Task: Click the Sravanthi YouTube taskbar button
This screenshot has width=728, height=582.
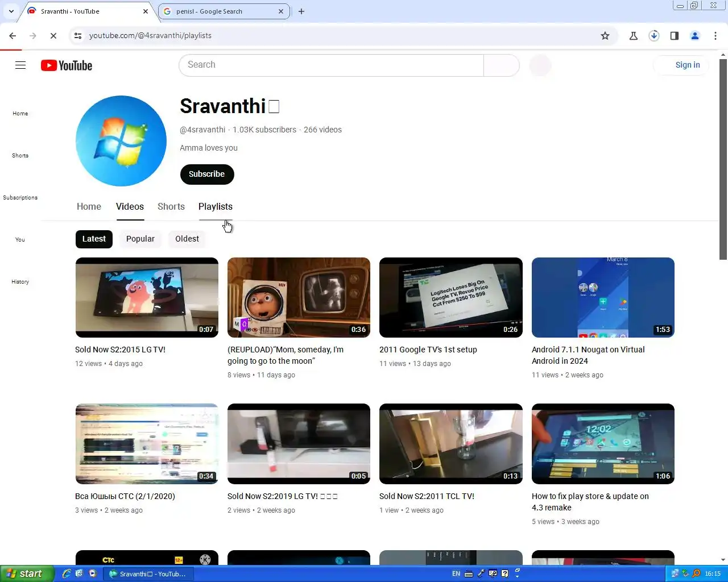Action: (149, 573)
